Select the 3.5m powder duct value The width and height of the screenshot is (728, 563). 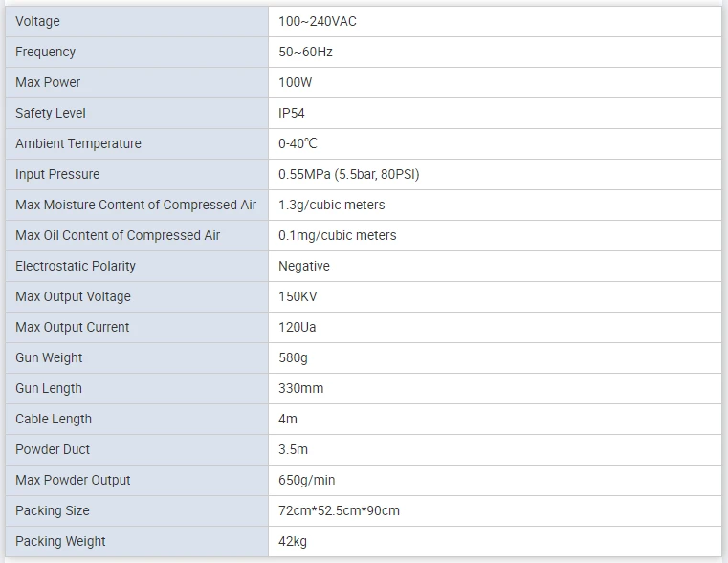point(293,450)
